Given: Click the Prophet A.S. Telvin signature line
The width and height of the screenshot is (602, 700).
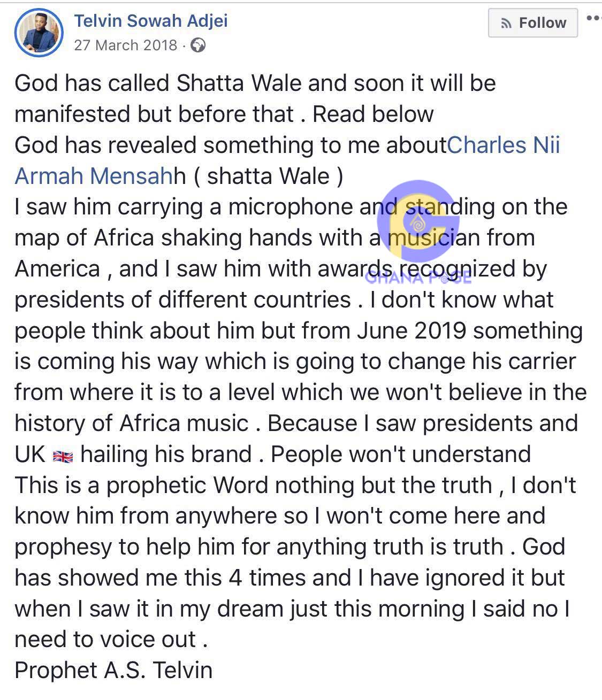Looking at the screenshot, I should [113, 670].
